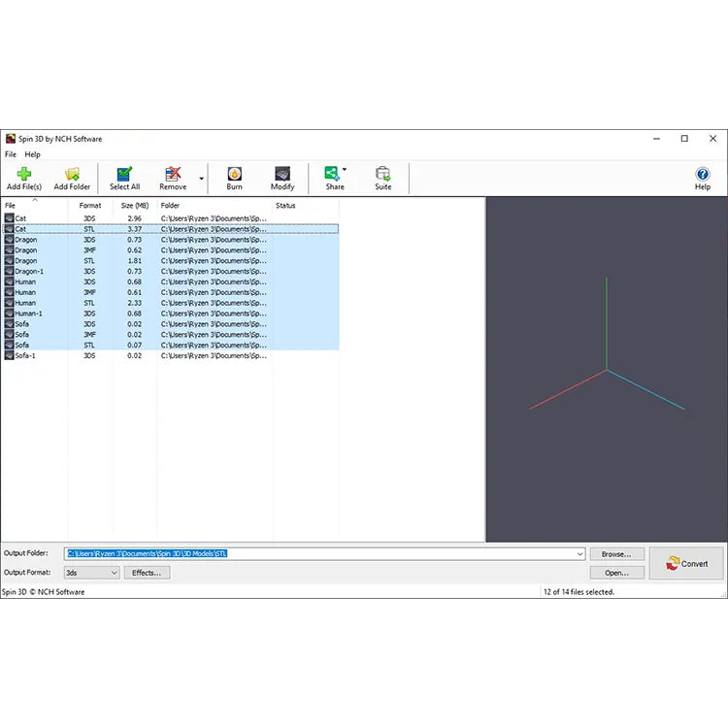The image size is (728, 728).
Task: Open the Burn tool
Action: 235,179
